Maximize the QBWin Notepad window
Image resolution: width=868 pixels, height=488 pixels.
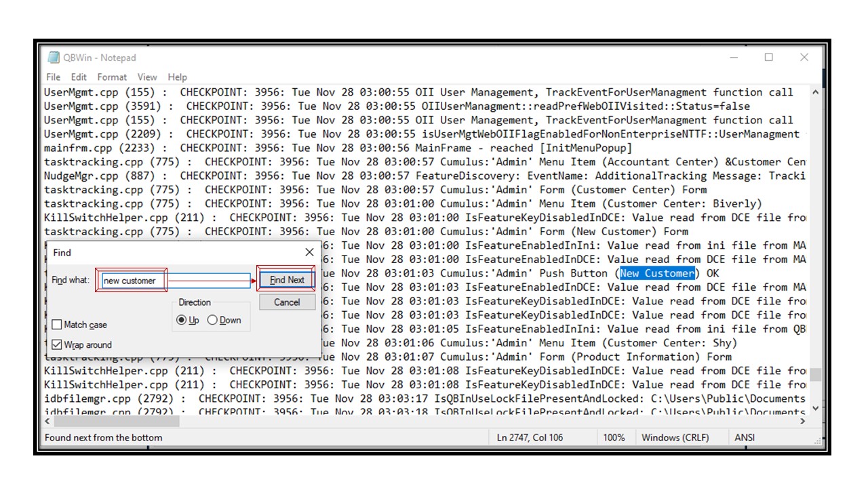point(769,58)
